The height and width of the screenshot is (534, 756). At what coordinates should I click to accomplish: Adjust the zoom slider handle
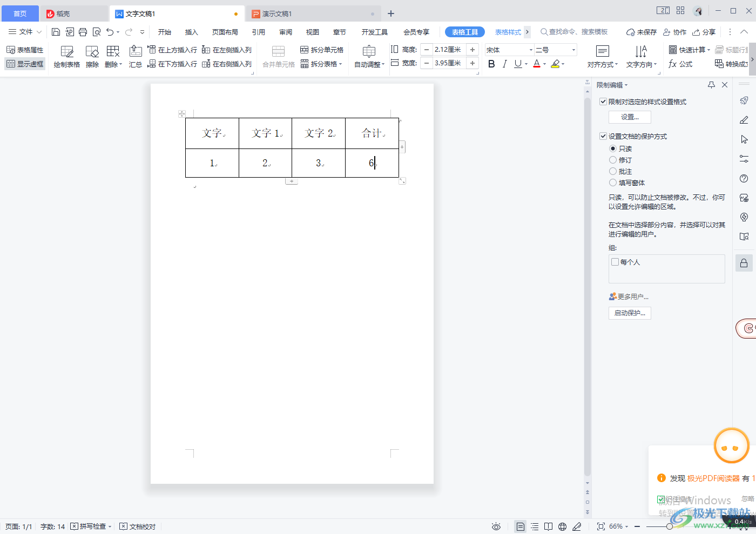coord(670,526)
